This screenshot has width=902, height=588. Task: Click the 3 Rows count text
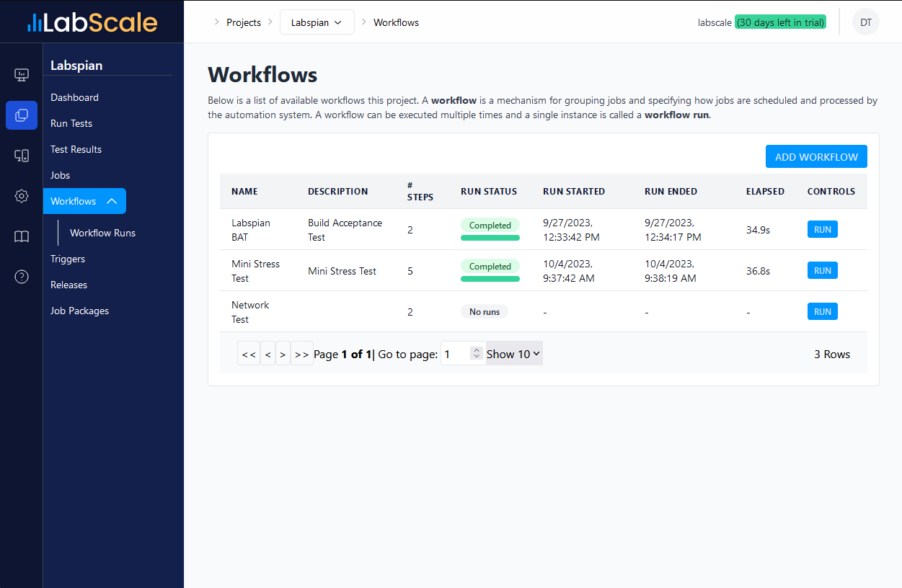pyautogui.click(x=832, y=354)
